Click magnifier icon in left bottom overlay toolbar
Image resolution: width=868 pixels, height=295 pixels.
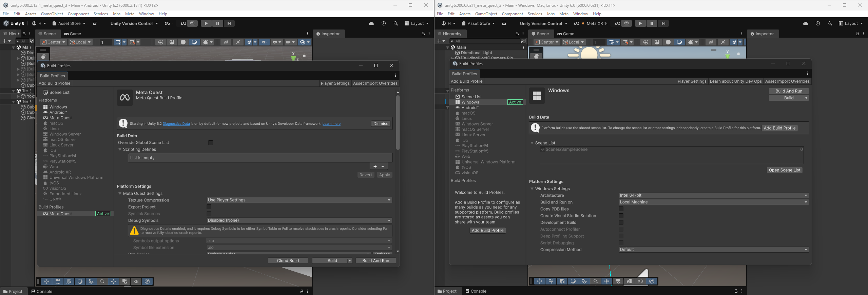(x=102, y=281)
